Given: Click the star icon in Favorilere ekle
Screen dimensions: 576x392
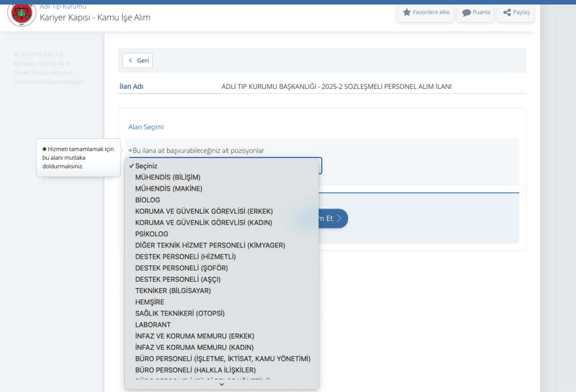Looking at the screenshot, I should (407, 12).
